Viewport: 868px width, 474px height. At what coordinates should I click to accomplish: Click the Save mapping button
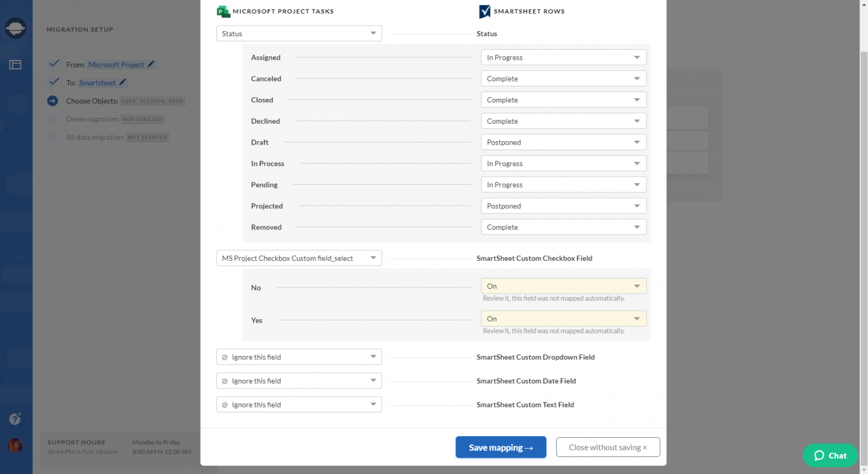click(x=500, y=447)
